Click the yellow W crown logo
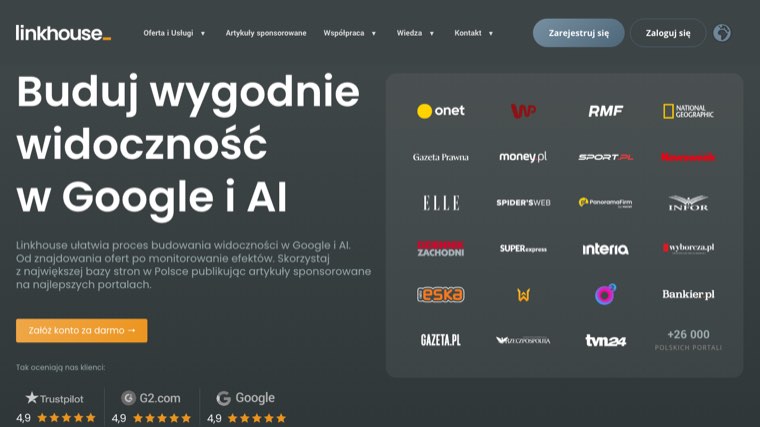760x427 pixels. pyautogui.click(x=523, y=294)
